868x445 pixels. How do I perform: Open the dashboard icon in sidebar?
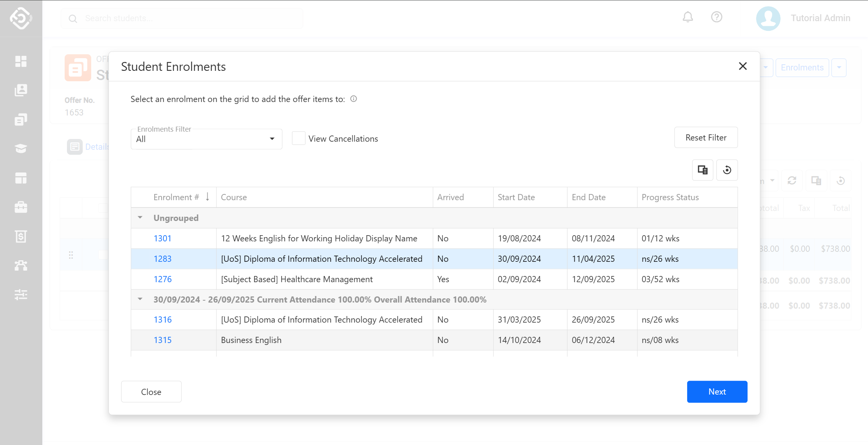pyautogui.click(x=21, y=61)
